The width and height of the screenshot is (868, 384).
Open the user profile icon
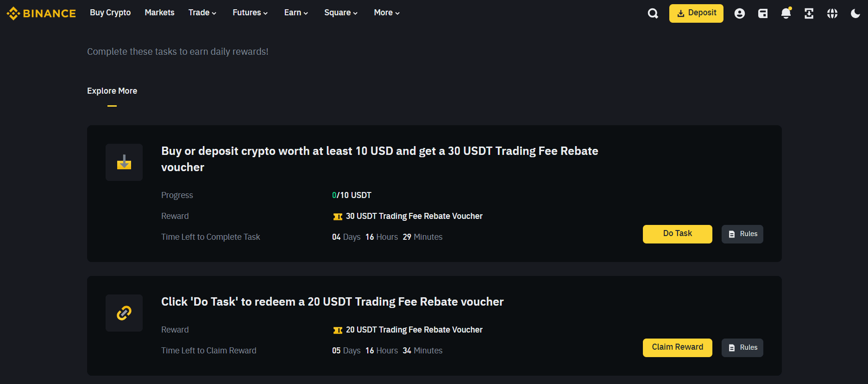740,13
